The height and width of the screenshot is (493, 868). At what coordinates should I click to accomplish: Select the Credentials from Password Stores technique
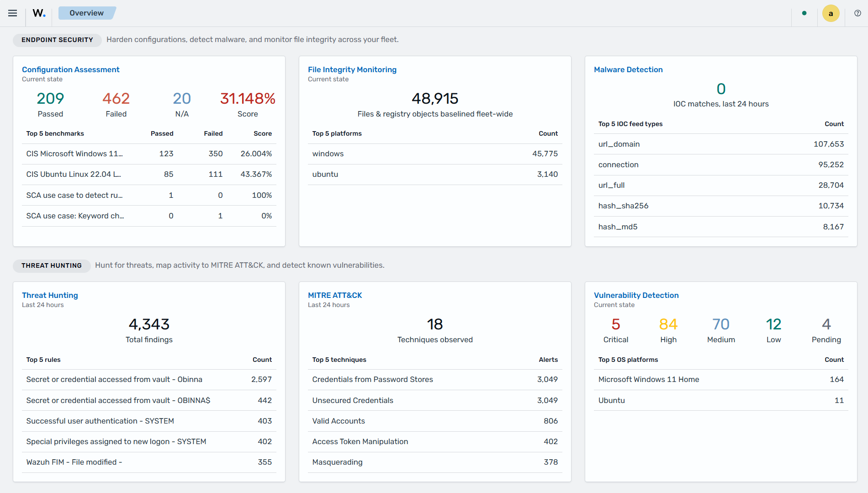pos(435,380)
